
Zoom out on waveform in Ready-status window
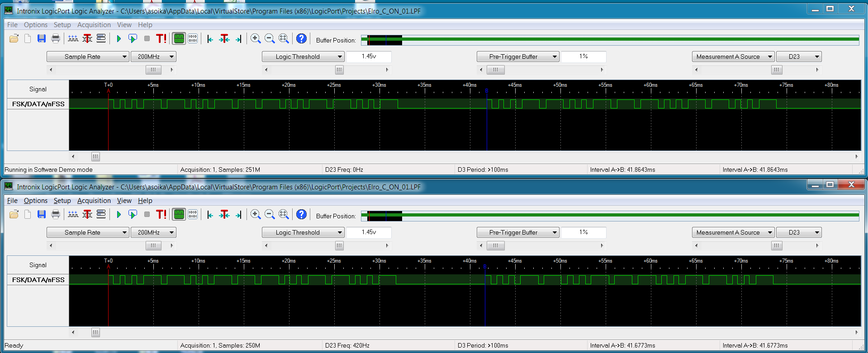270,214
